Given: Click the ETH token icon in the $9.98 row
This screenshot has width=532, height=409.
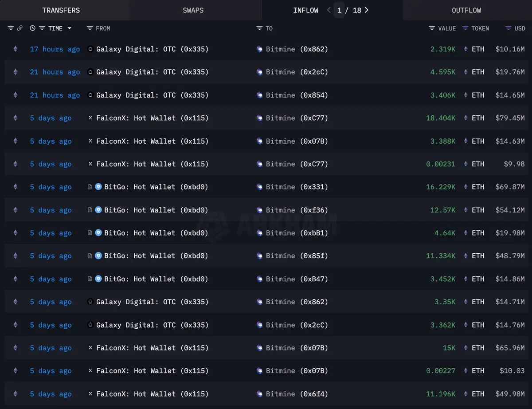Looking at the screenshot, I should [465, 164].
